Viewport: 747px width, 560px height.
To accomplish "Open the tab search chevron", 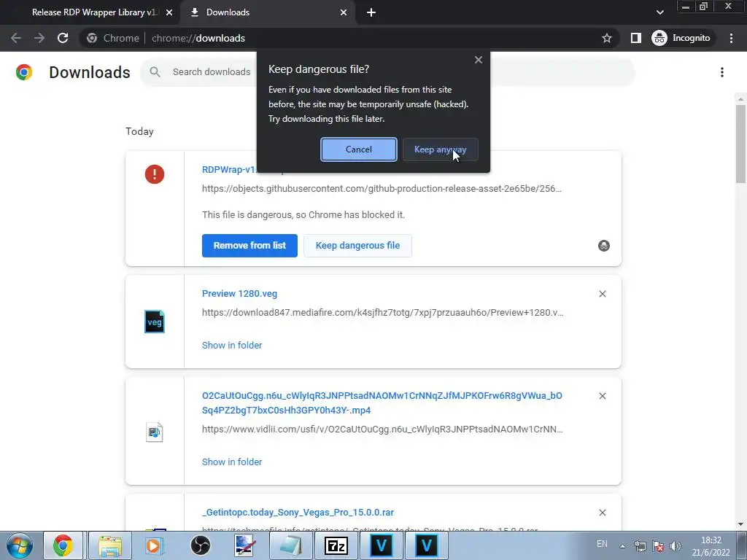I will 659,12.
